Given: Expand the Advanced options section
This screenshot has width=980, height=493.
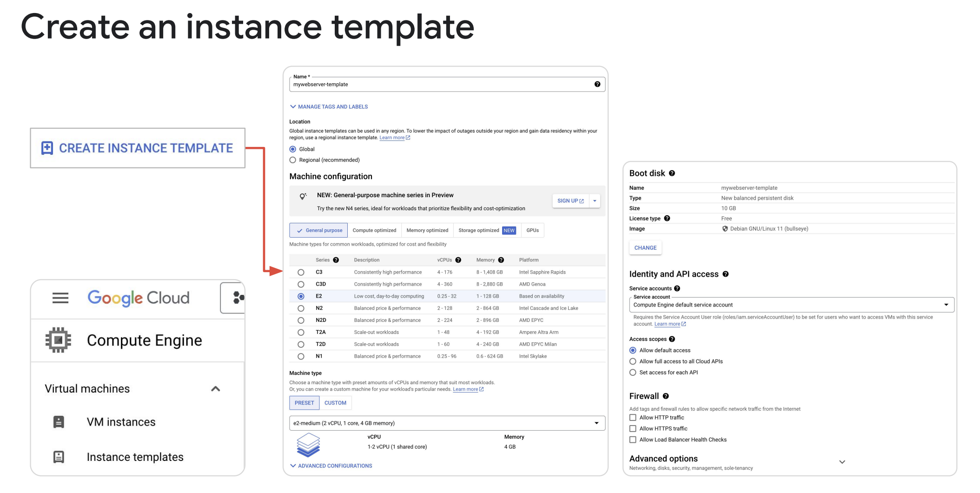Looking at the screenshot, I should coord(841,462).
